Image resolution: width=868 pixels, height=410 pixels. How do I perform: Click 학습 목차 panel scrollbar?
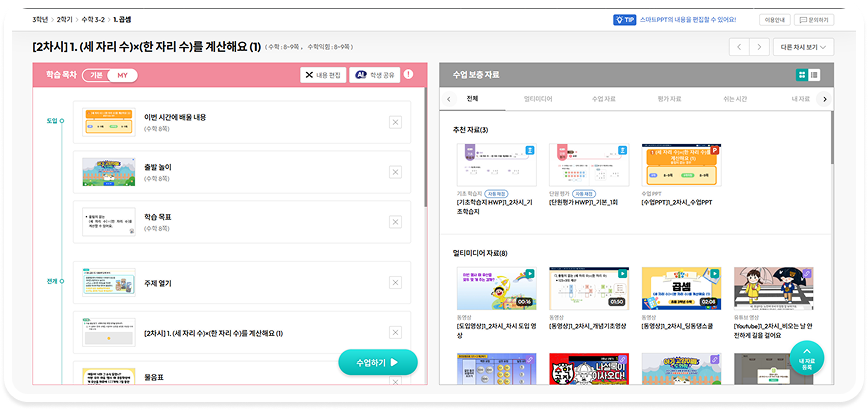425,147
